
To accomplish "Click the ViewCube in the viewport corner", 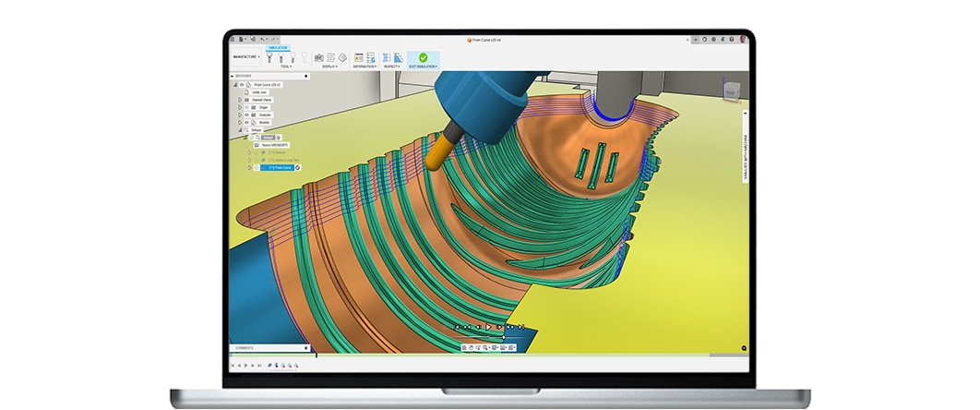I will click(730, 90).
